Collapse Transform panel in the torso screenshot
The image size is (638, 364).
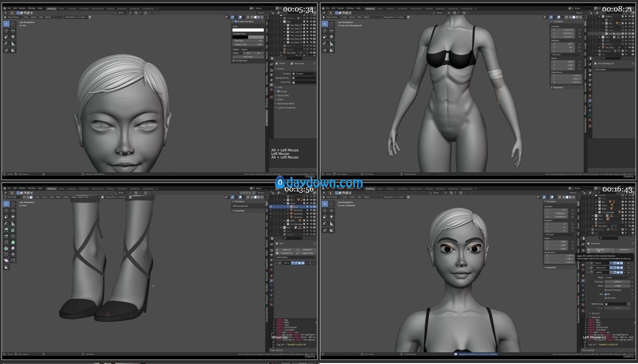point(558,22)
